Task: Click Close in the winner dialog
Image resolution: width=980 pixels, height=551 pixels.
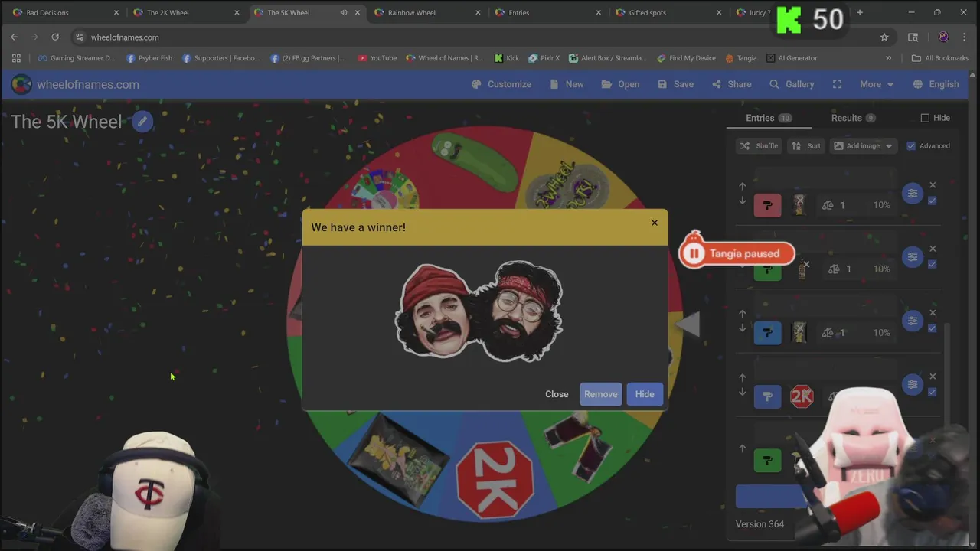Action: pos(557,394)
